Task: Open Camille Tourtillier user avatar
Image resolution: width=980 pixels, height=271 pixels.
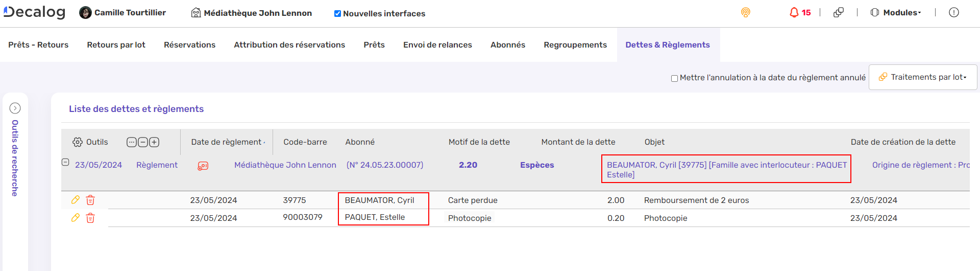Action: click(85, 13)
